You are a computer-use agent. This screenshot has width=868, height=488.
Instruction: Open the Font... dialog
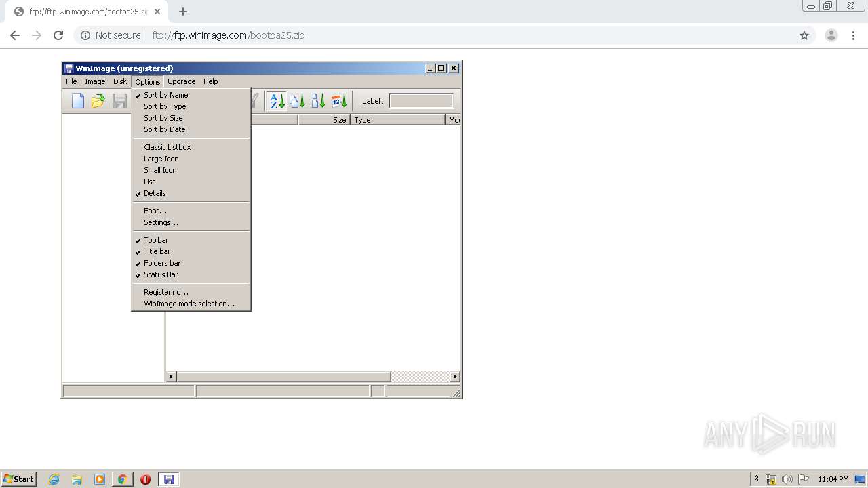click(191, 211)
